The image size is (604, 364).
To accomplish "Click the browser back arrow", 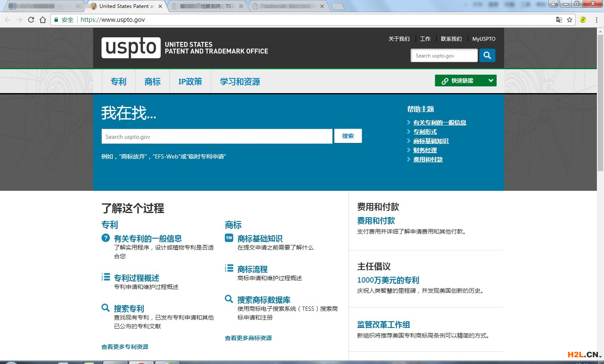I will [8, 20].
